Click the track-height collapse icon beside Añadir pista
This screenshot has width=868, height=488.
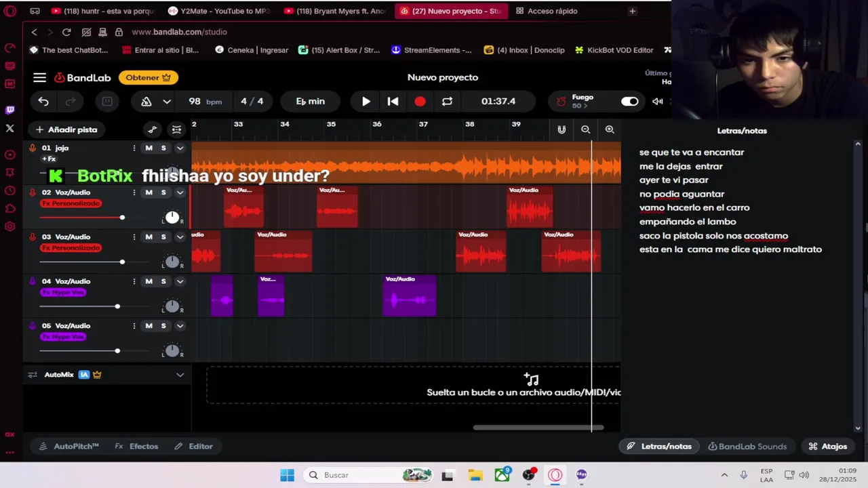coord(177,129)
